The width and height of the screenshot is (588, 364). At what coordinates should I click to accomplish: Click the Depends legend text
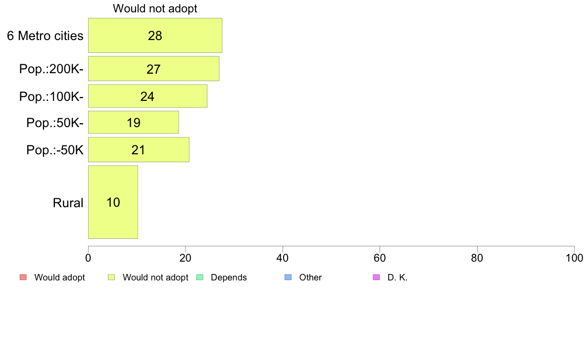[229, 277]
